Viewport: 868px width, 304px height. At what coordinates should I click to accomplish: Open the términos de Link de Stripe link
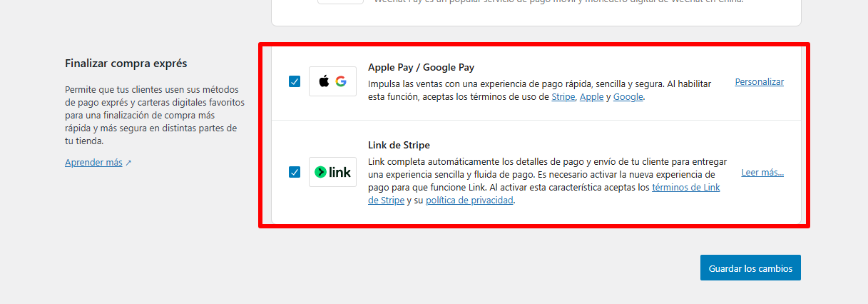[x=685, y=188]
